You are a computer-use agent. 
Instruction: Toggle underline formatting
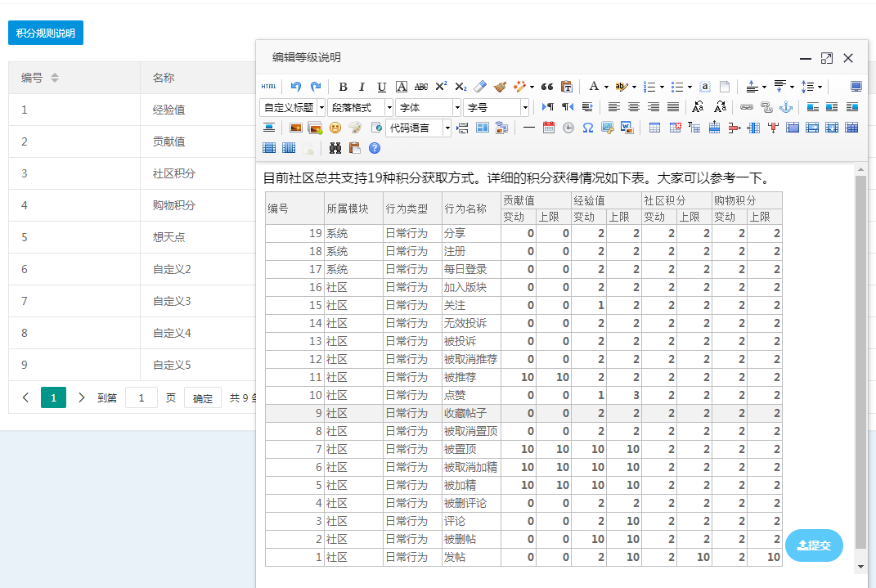pos(382,87)
